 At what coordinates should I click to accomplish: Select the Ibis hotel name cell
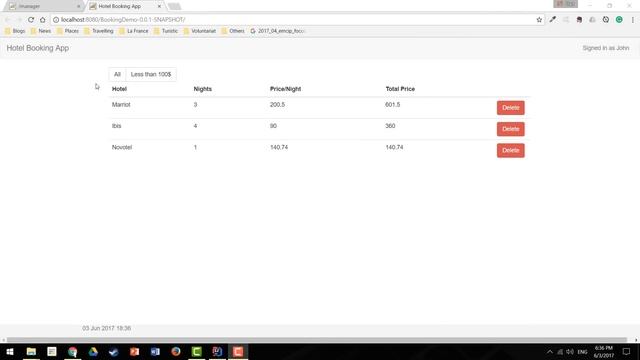coord(116,126)
